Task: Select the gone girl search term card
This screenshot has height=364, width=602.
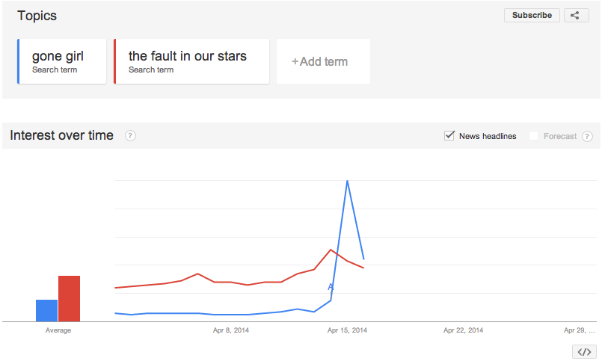Action: (62, 61)
